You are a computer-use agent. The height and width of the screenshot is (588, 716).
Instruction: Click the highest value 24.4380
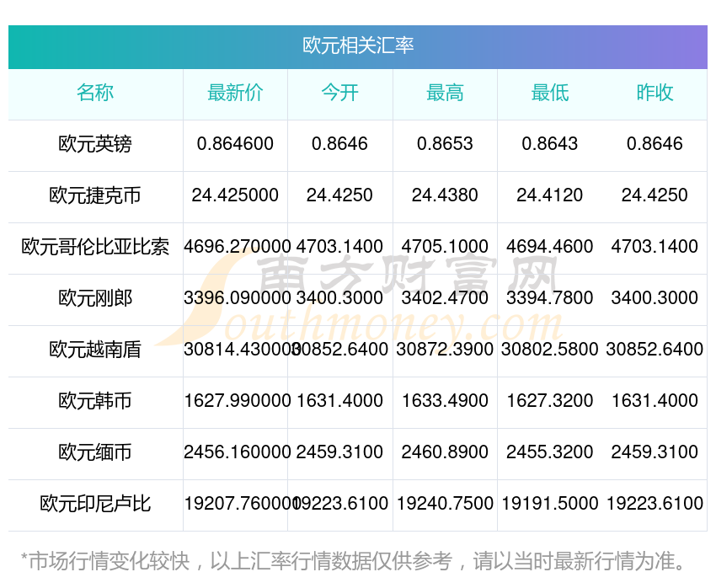coord(445,195)
